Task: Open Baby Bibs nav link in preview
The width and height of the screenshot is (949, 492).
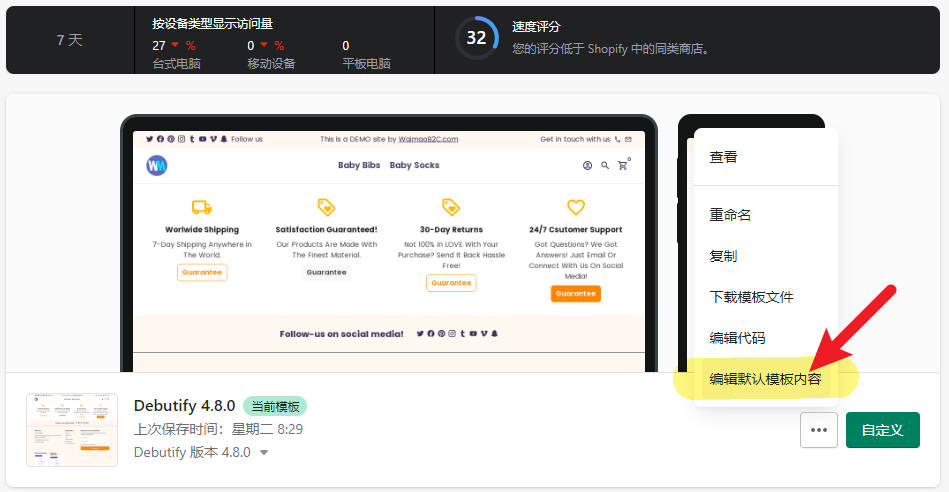Action: 359,165
